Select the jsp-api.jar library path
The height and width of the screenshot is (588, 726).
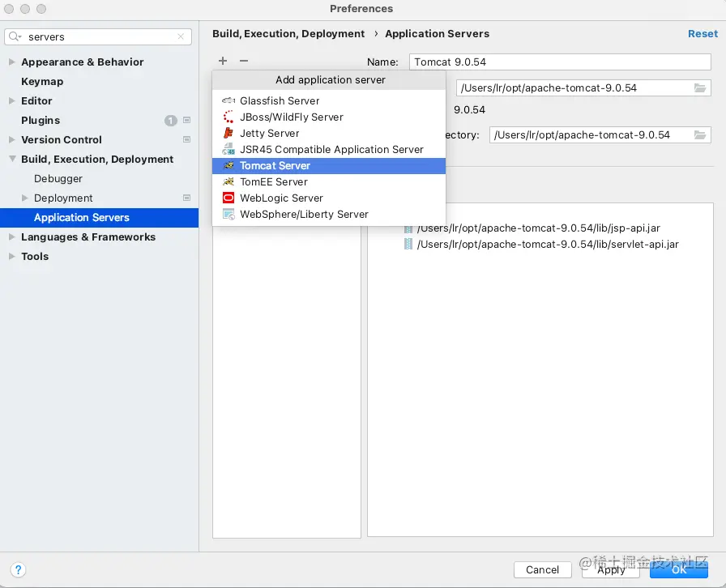tap(539, 228)
